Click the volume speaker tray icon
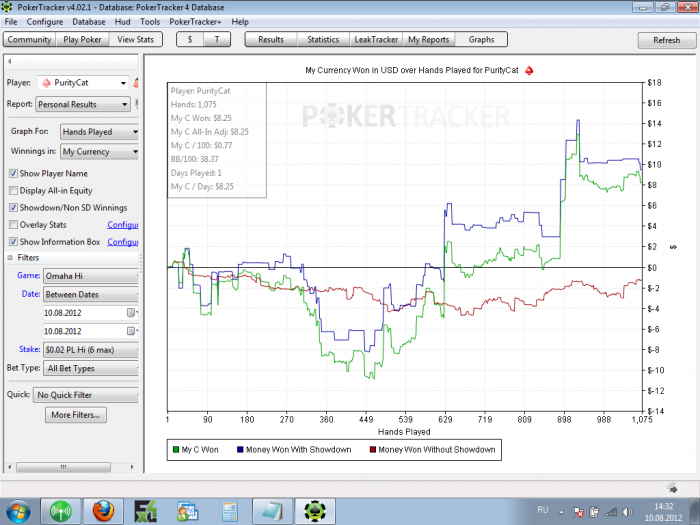Viewport: 700px width, 525px height. [627, 512]
